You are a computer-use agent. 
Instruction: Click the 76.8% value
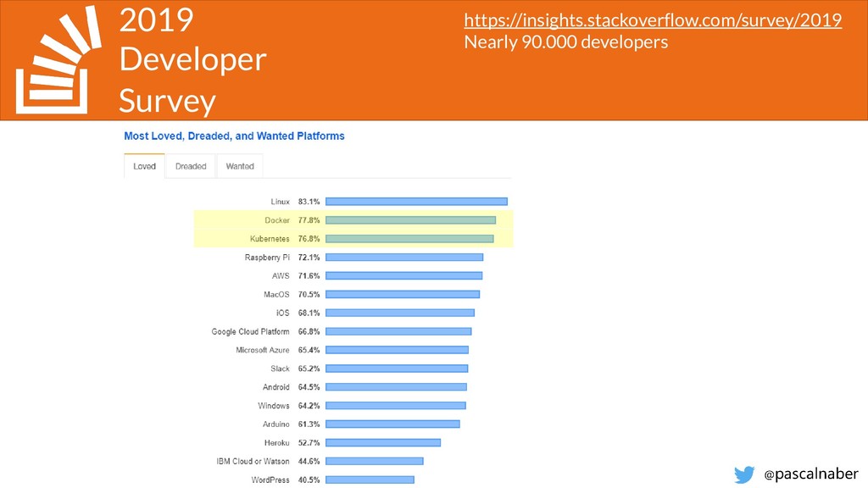click(309, 239)
